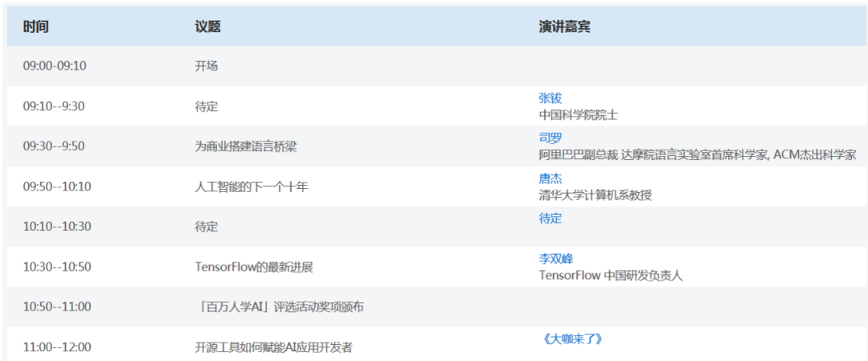Select the time 09:30--9:50
The image size is (868, 361).
(54, 146)
